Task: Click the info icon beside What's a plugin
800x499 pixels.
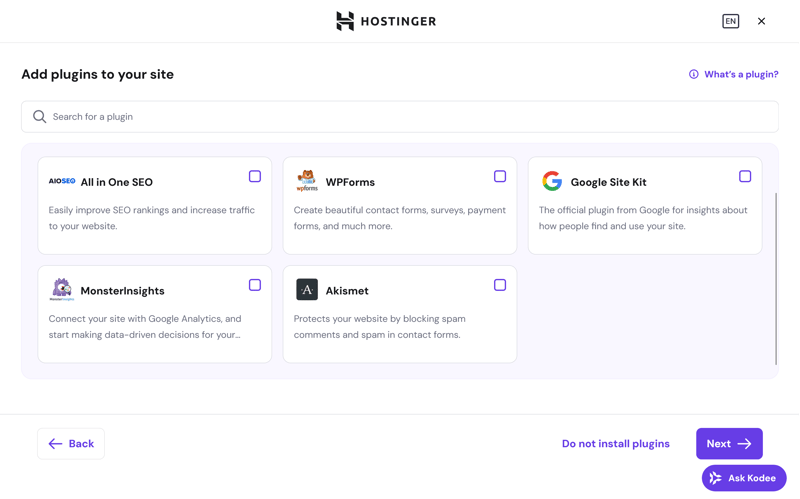Action: pyautogui.click(x=693, y=74)
